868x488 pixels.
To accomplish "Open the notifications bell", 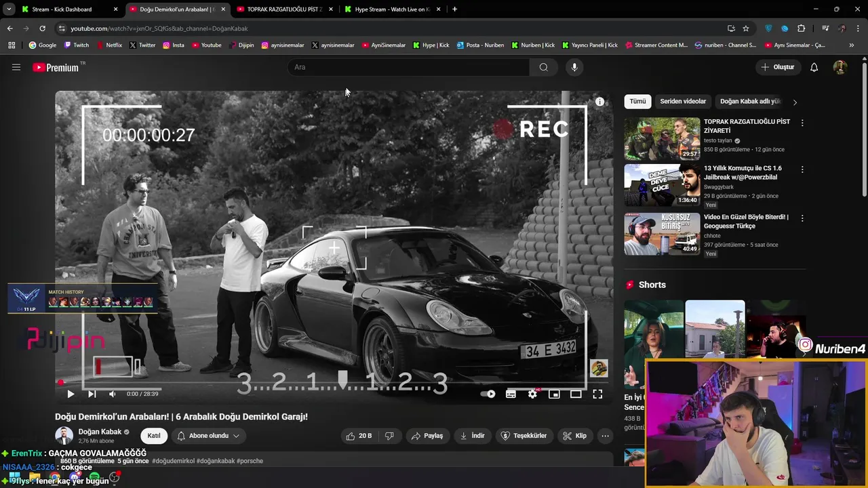I will pos(814,67).
